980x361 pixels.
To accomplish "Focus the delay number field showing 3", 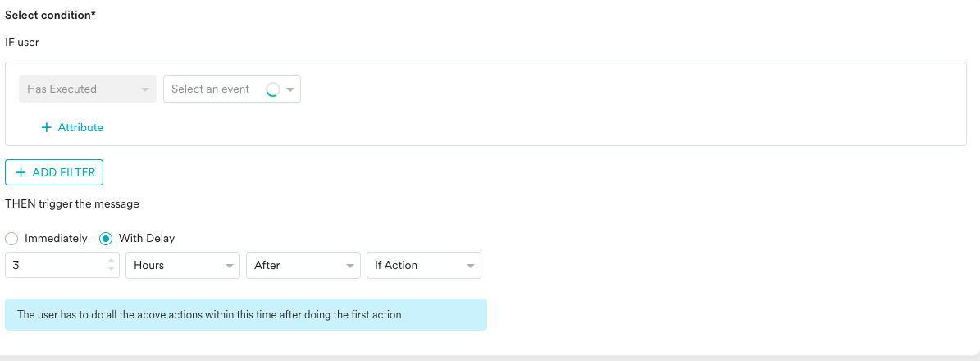I will [x=62, y=265].
